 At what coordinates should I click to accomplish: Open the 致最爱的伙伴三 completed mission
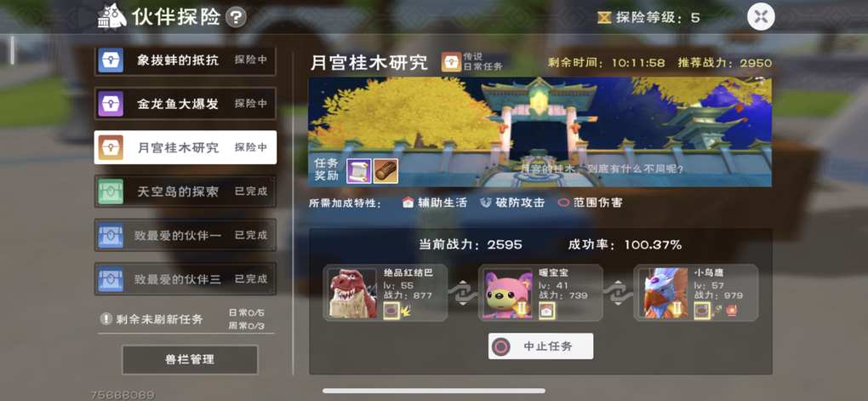185,278
